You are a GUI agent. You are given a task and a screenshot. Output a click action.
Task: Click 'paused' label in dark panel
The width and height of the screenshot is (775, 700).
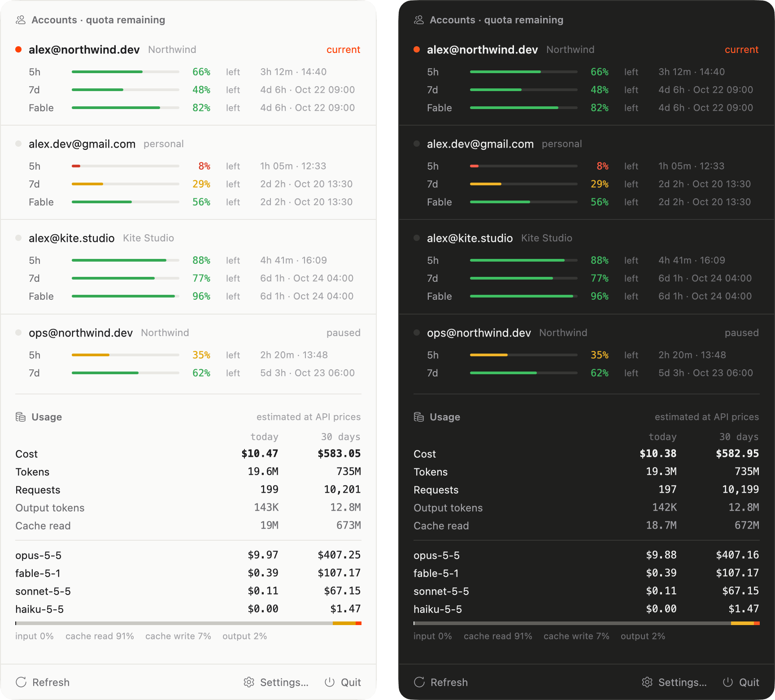coord(742,333)
